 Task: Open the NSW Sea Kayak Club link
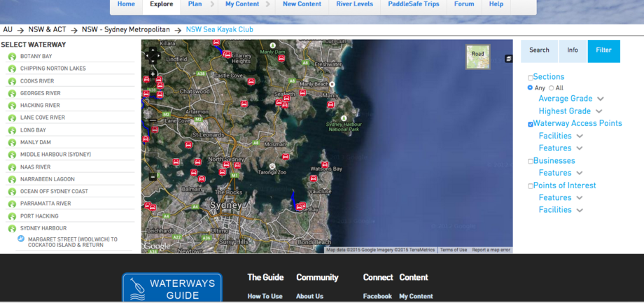tap(219, 29)
